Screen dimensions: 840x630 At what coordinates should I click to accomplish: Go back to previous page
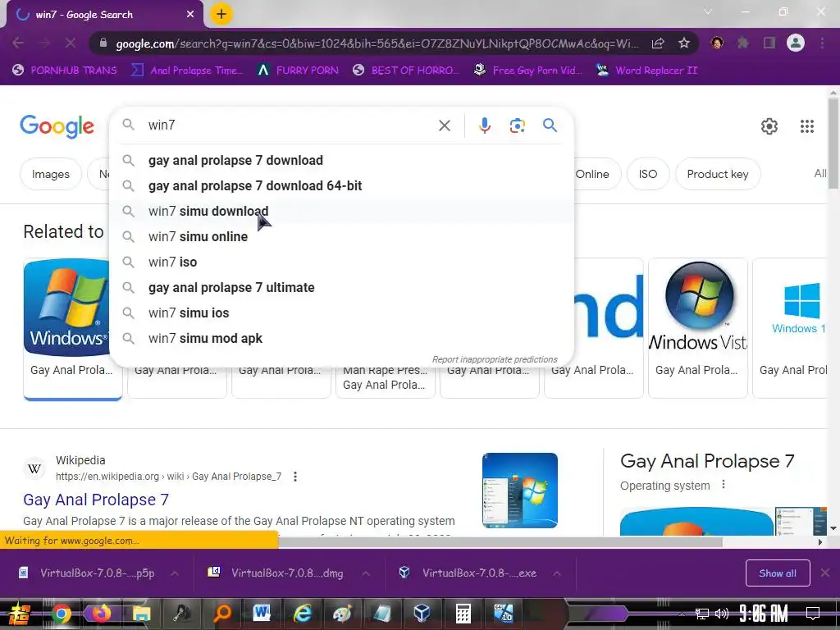pyautogui.click(x=18, y=43)
